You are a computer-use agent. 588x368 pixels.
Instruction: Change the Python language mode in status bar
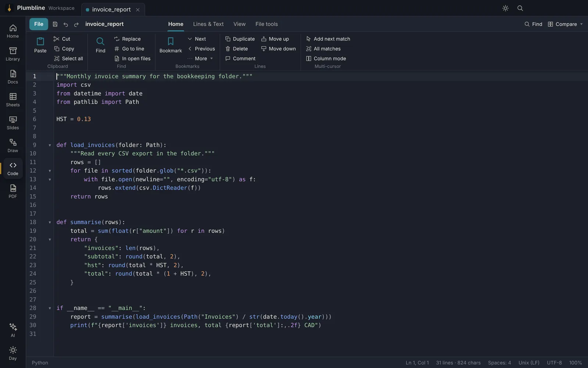pos(40,363)
